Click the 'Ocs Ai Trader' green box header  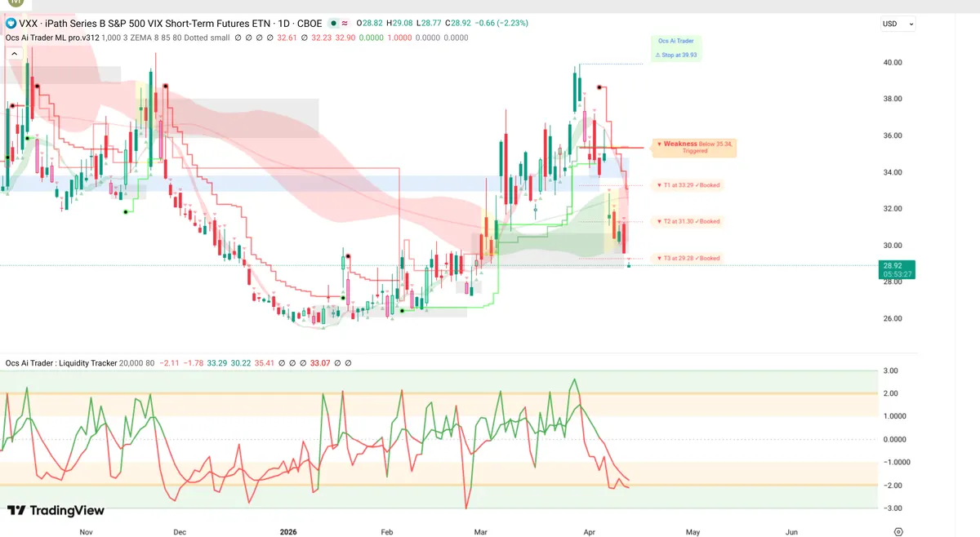point(676,40)
